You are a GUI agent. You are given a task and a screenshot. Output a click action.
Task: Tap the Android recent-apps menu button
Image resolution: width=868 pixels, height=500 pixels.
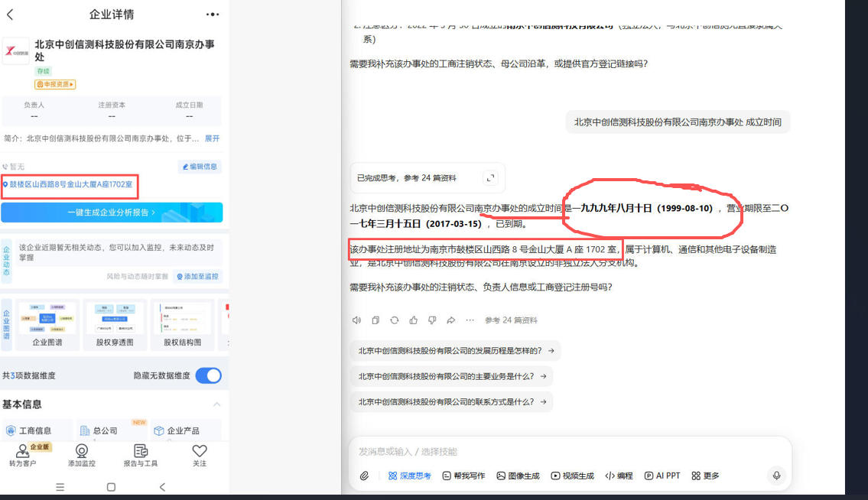pyautogui.click(x=60, y=487)
